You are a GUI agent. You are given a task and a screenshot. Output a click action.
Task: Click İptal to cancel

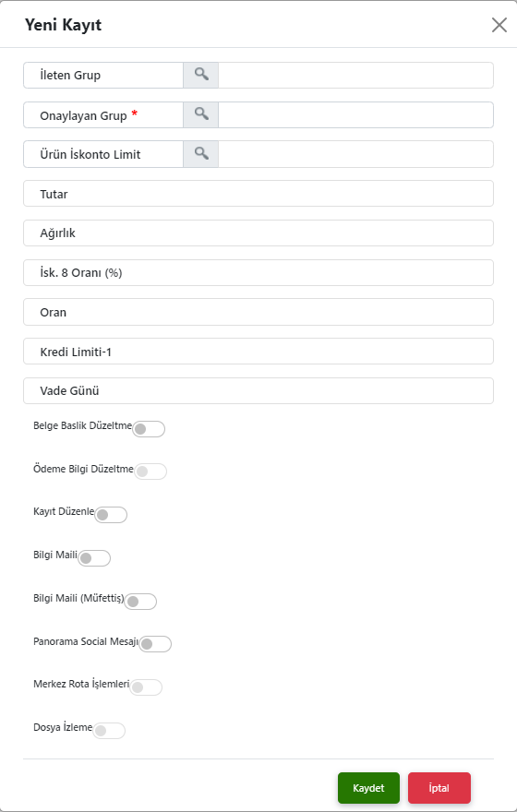click(439, 788)
